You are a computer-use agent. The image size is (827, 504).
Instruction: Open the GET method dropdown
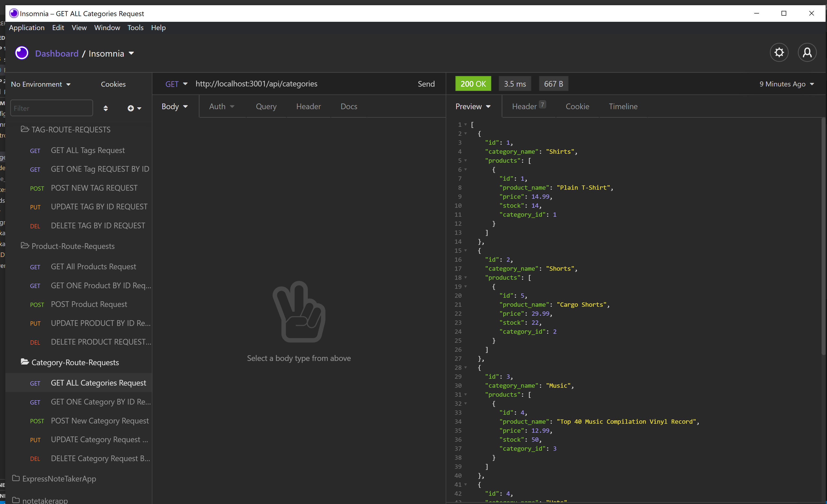tap(176, 84)
